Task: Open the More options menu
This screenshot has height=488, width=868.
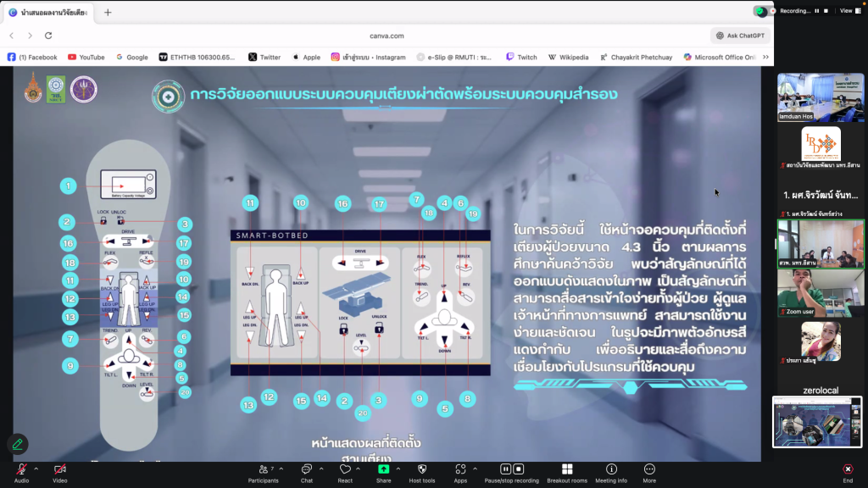Action: tap(649, 469)
